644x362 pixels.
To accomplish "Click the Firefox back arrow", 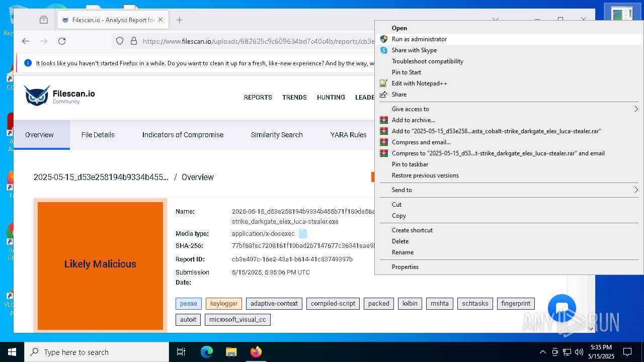I will pyautogui.click(x=26, y=41).
